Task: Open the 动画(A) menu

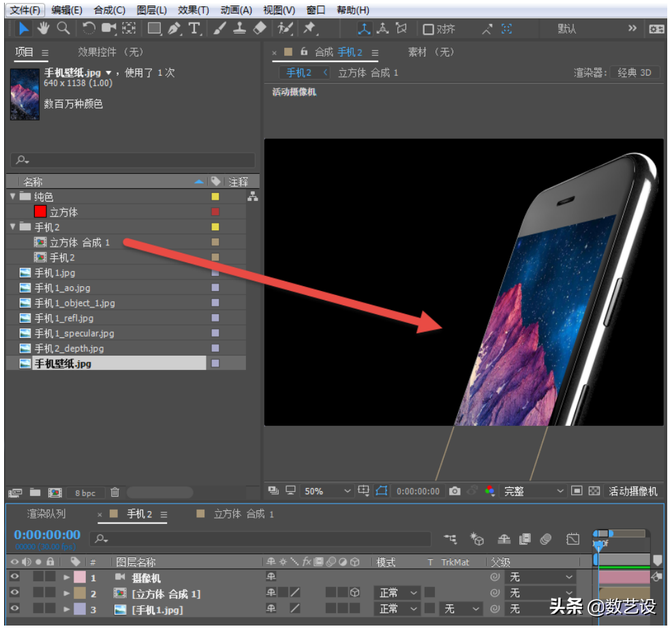Action: click(x=236, y=10)
